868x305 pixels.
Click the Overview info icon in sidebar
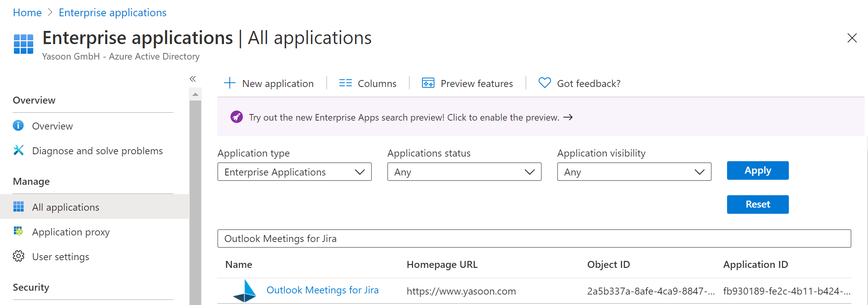coord(18,126)
